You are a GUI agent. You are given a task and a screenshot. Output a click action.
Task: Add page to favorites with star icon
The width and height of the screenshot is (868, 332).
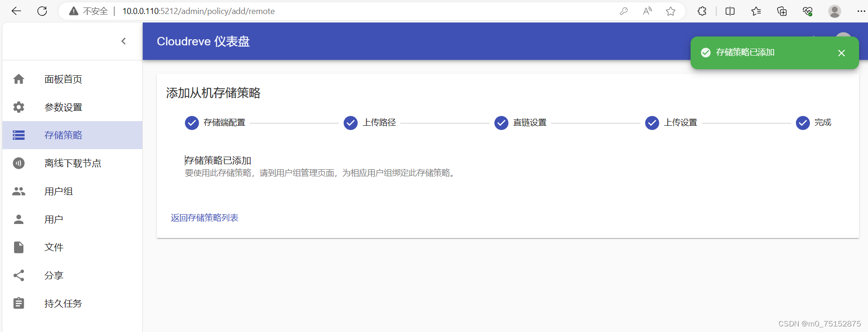tap(671, 11)
